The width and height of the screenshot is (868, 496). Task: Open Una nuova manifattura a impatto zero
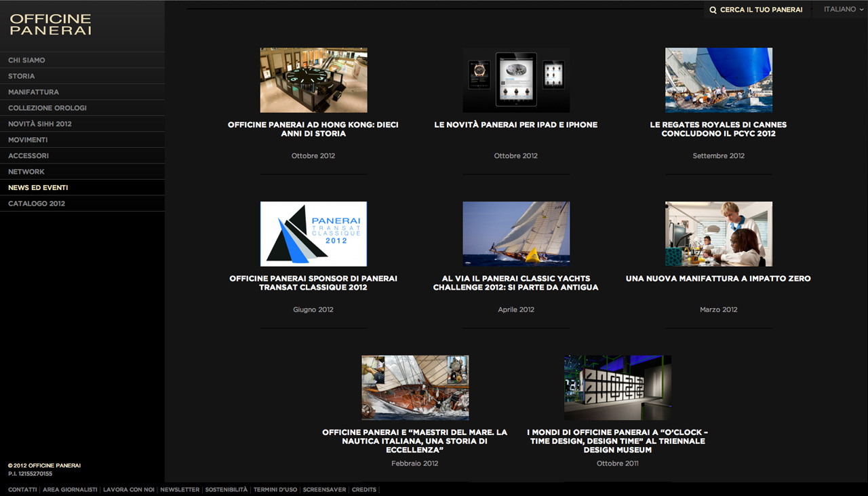click(x=719, y=279)
